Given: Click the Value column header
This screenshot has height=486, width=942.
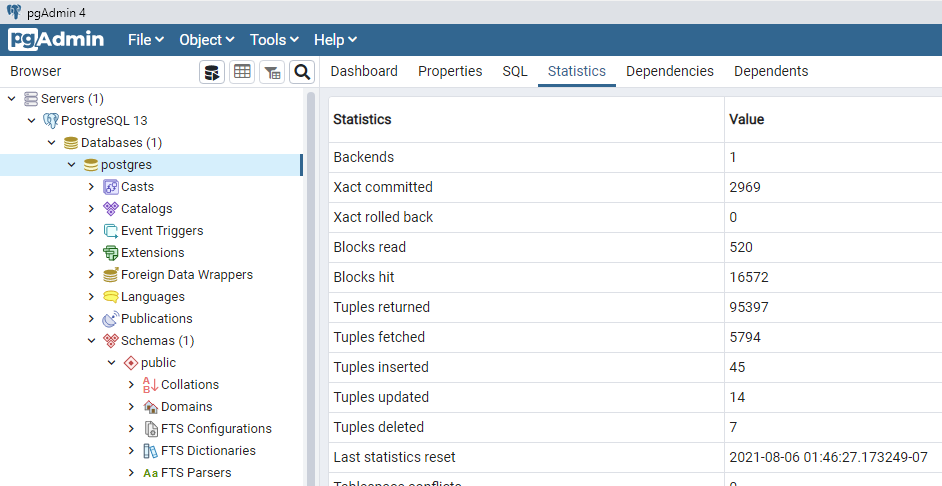Looking at the screenshot, I should (833, 120).
